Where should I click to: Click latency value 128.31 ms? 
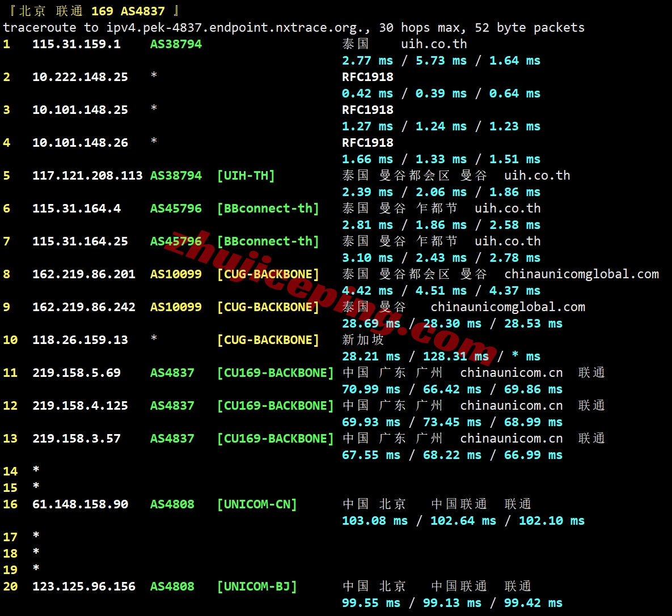(x=456, y=356)
